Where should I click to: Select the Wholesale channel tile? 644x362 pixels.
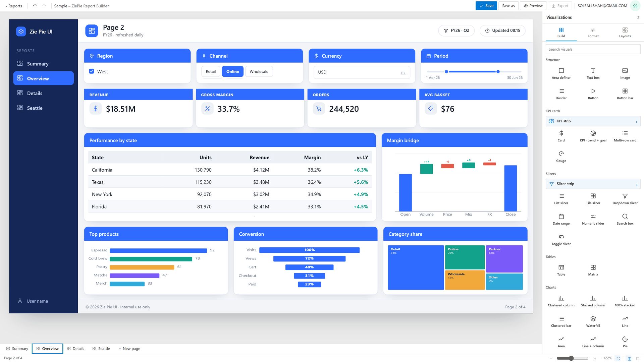[259, 71]
